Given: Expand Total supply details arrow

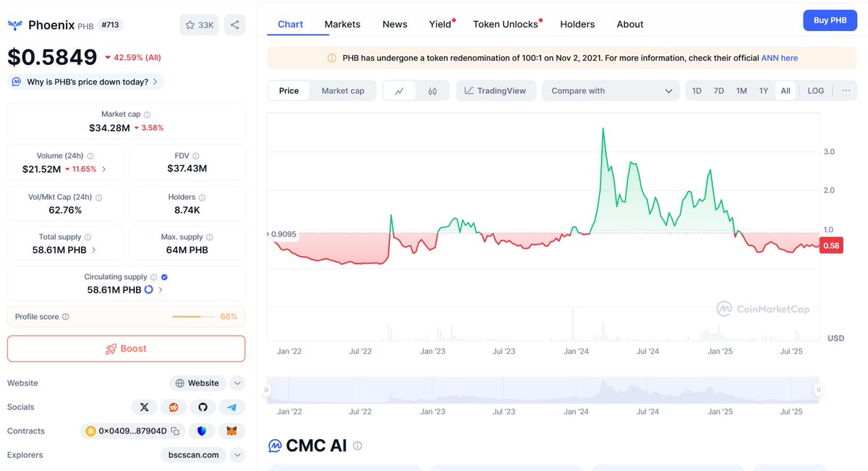Looking at the screenshot, I should pyautogui.click(x=94, y=250).
